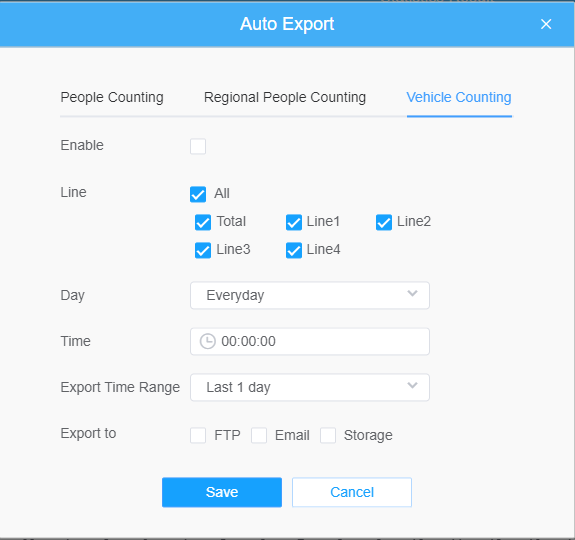Enable export to Storage
This screenshot has height=540, width=575.
[x=328, y=436]
